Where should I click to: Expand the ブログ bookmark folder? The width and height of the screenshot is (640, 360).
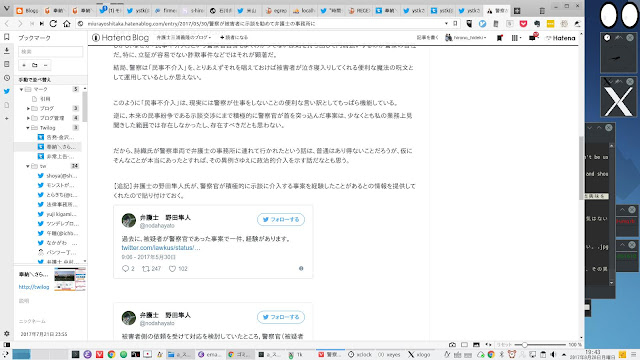[28, 108]
